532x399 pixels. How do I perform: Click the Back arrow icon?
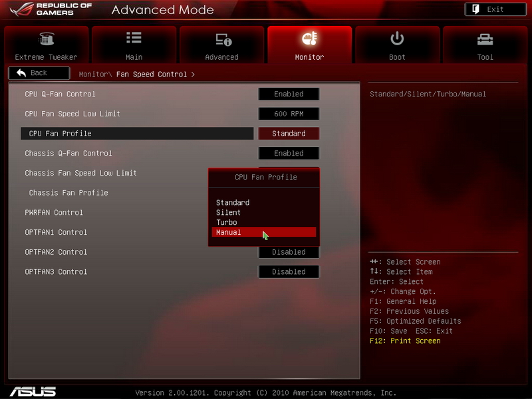[x=21, y=72]
